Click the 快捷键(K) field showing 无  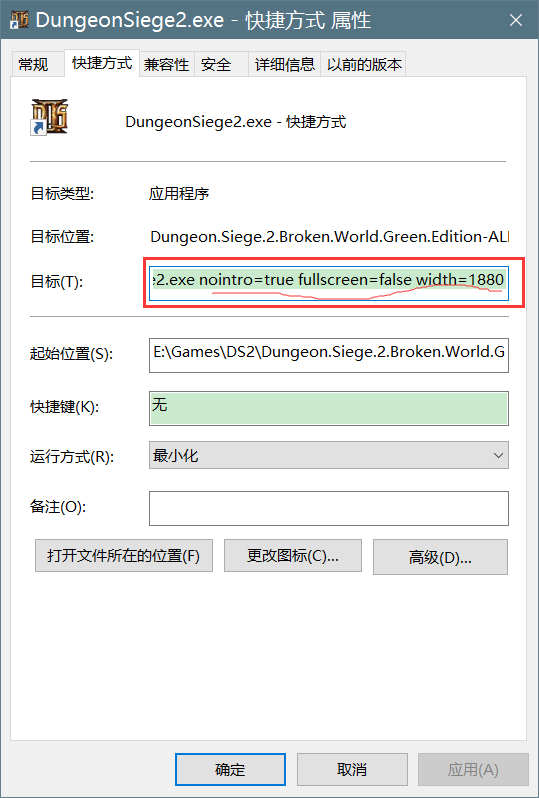329,408
